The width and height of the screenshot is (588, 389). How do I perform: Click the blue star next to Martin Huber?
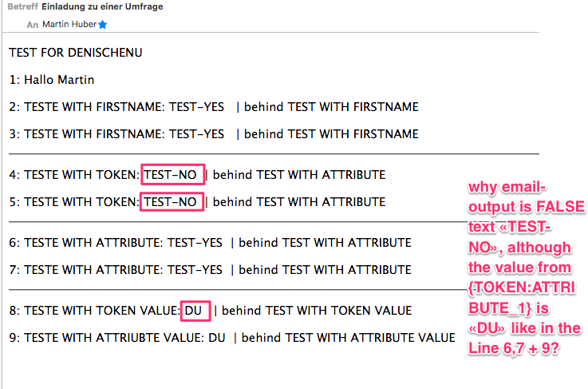[102, 25]
